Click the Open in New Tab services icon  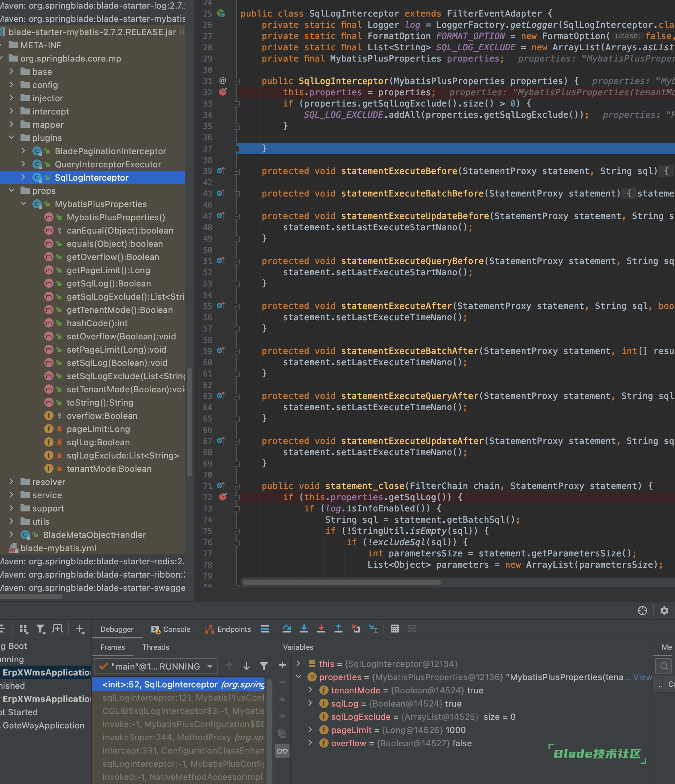[x=58, y=629]
